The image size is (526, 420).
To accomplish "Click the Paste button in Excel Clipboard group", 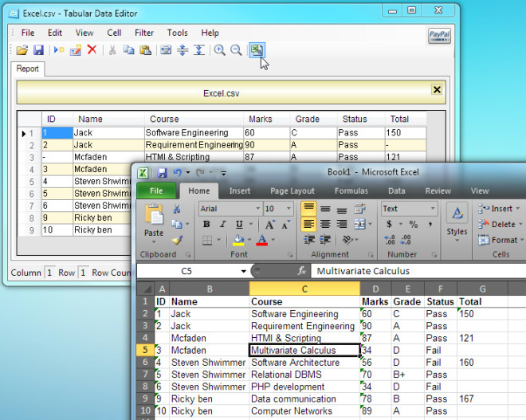I will coord(154,223).
